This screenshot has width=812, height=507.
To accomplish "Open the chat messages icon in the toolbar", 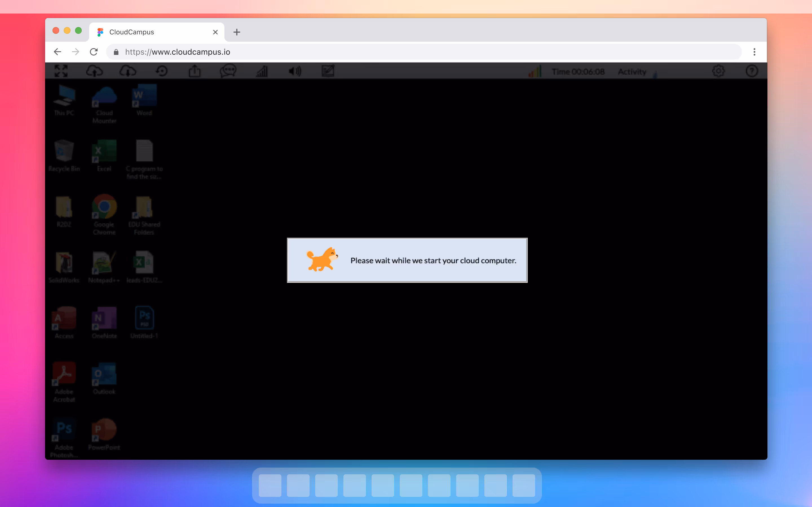I will click(228, 71).
